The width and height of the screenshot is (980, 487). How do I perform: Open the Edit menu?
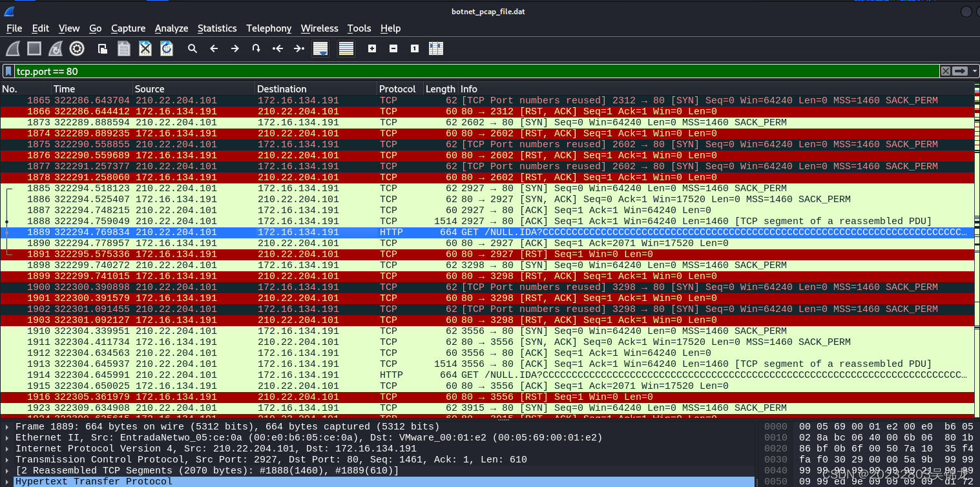pos(41,28)
